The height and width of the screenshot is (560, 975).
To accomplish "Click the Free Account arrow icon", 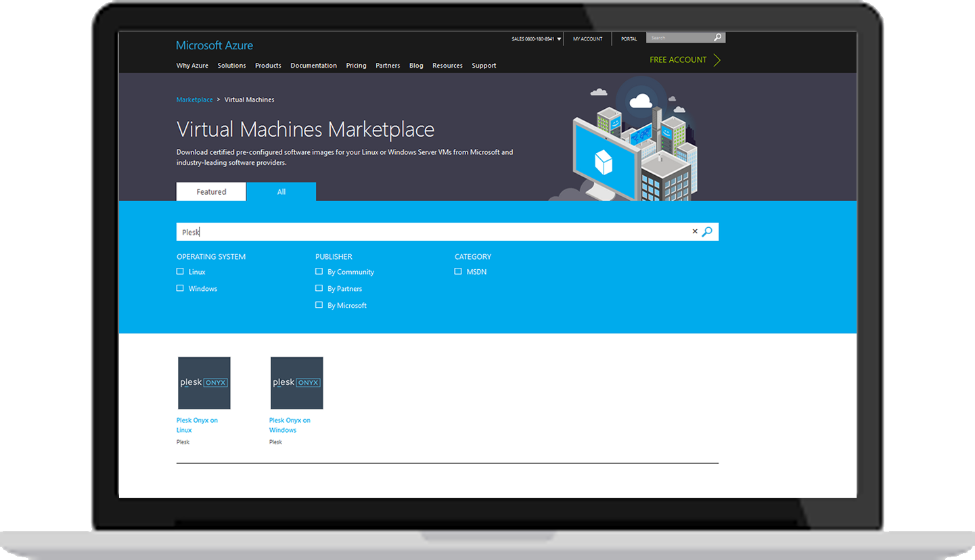I will click(717, 60).
